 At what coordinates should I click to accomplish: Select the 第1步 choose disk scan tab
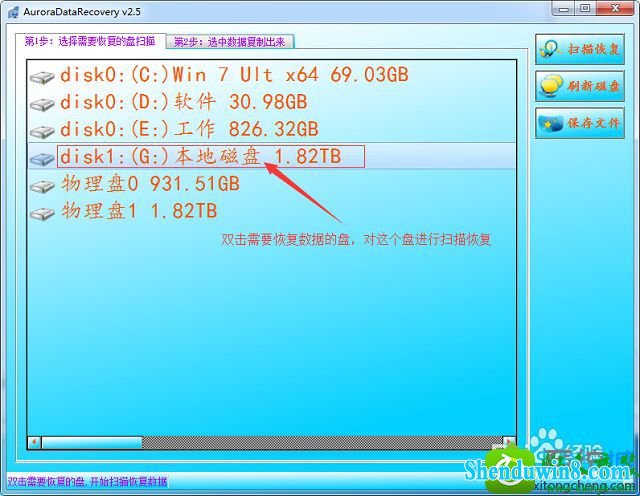(x=91, y=41)
